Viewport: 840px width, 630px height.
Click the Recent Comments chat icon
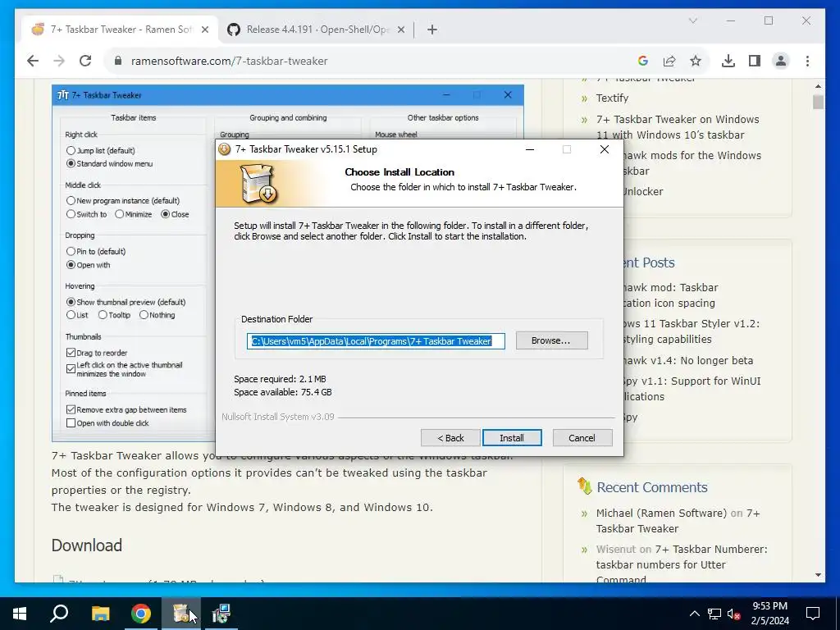[x=584, y=486]
